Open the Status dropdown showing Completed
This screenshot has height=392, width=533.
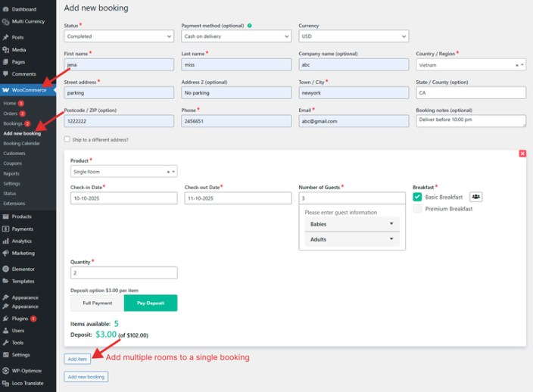click(119, 36)
